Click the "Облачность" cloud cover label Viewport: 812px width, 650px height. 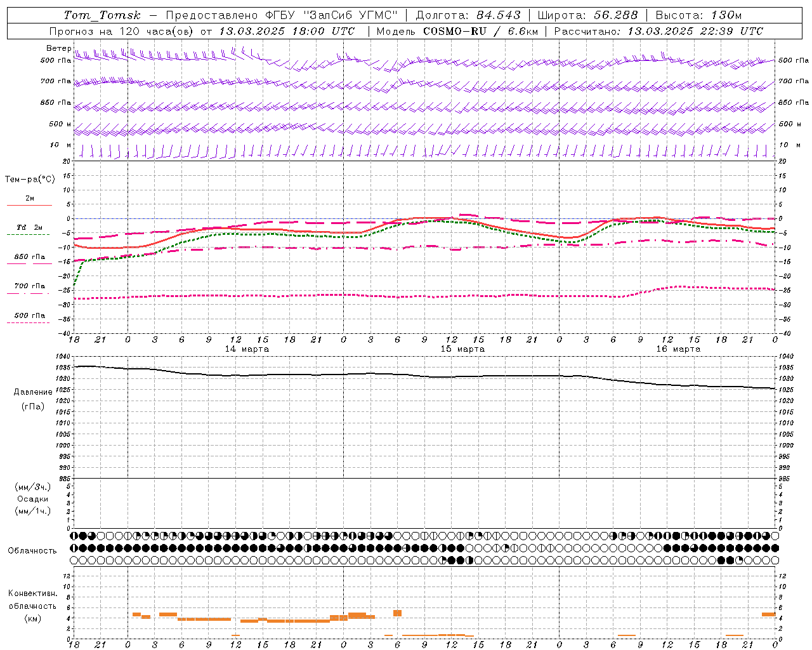(x=32, y=550)
